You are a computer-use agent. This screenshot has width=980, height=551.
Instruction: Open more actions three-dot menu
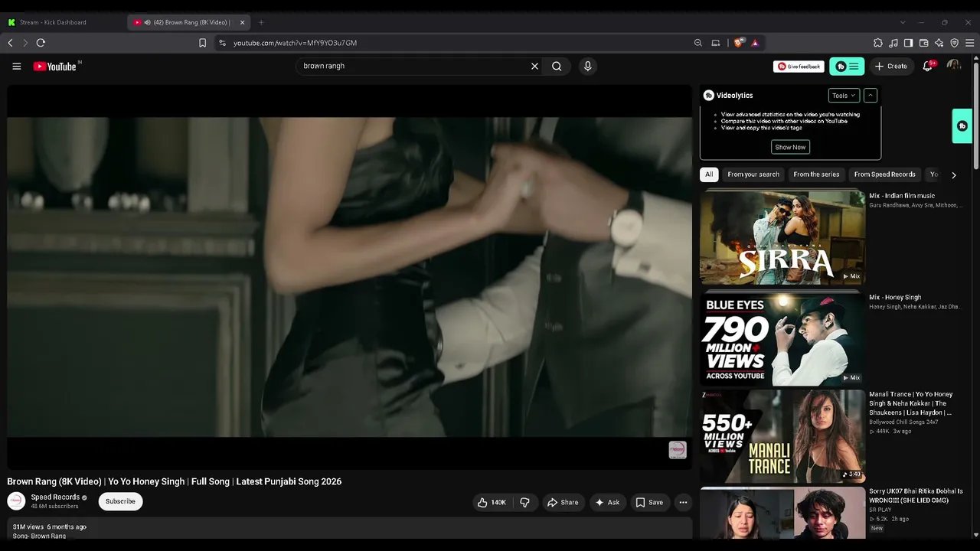[683, 503]
